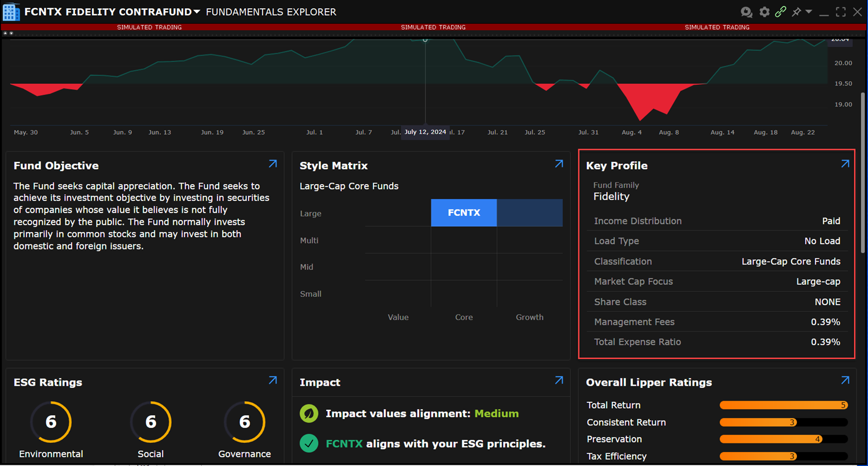Click the dark blue Large Growth cell
Viewport: 868px width, 466px height.
530,212
